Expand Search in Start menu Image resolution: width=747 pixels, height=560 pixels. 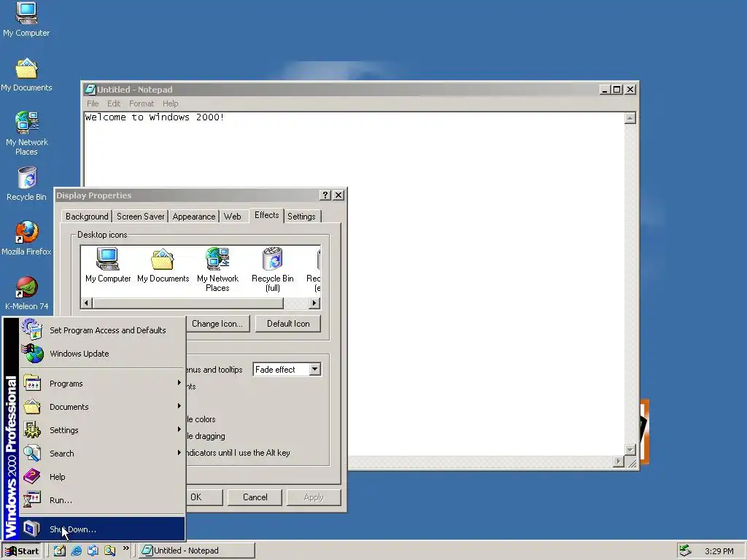coord(102,454)
